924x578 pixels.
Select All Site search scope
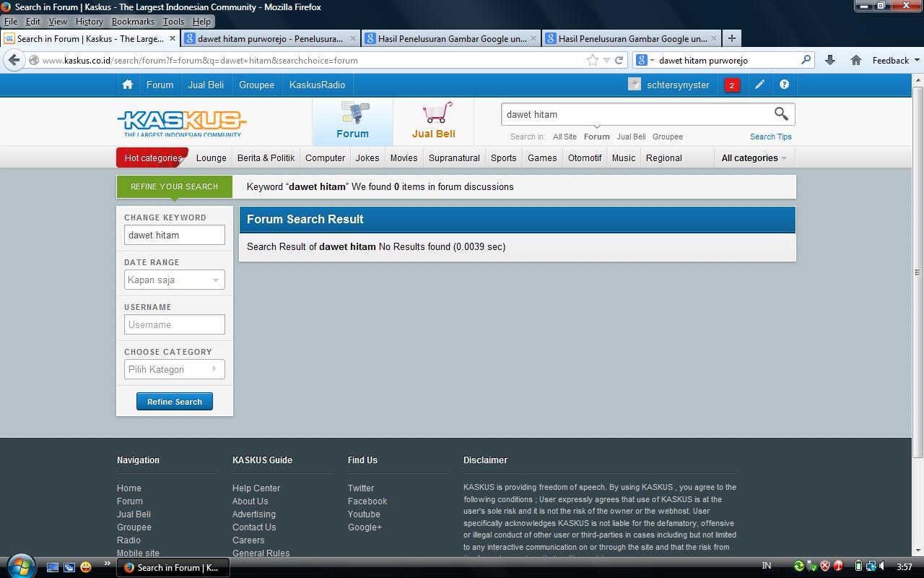click(x=565, y=137)
